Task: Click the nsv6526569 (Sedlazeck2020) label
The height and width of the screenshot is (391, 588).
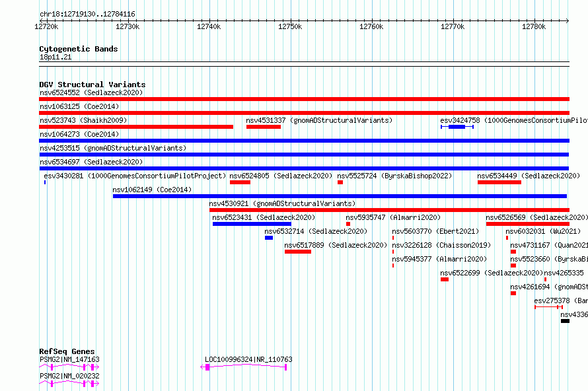Action: pyautogui.click(x=536, y=217)
